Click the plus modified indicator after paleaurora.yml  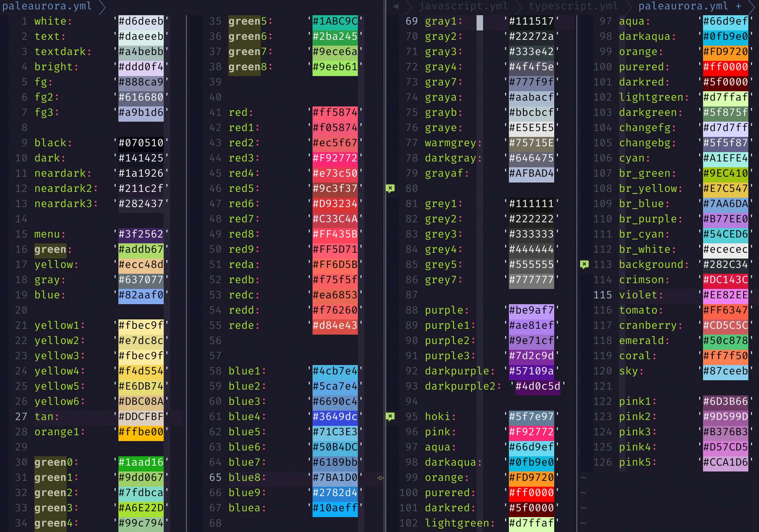coord(739,6)
